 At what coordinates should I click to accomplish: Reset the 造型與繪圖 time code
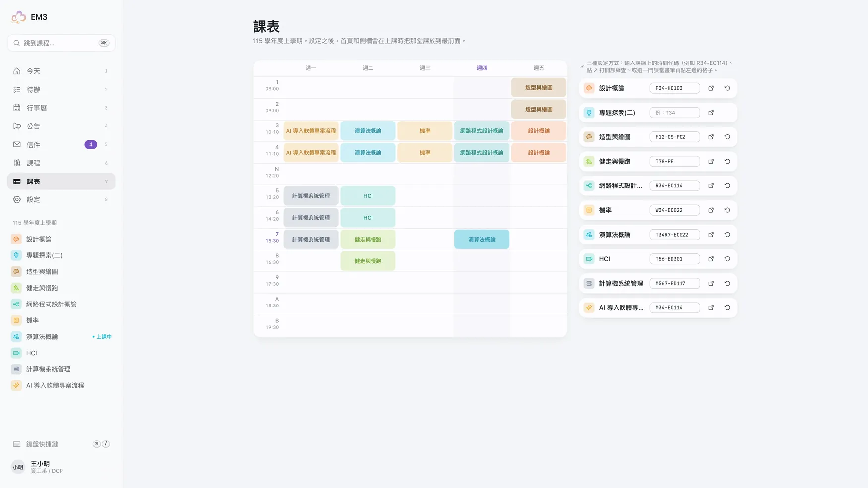[727, 137]
